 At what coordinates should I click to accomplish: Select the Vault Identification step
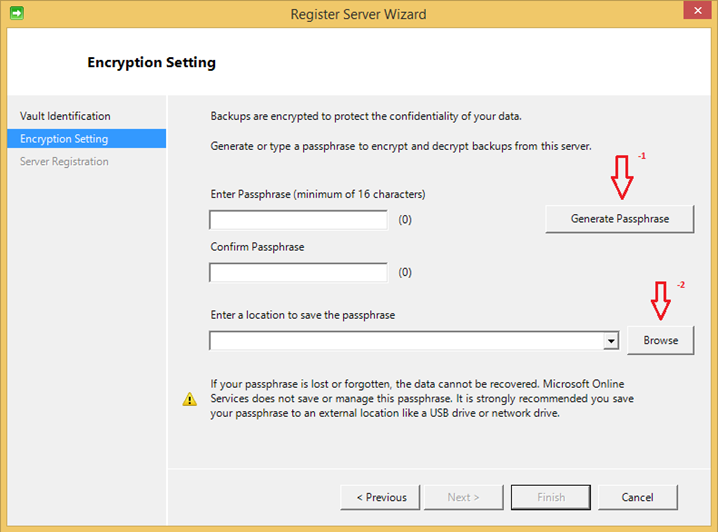coord(65,116)
